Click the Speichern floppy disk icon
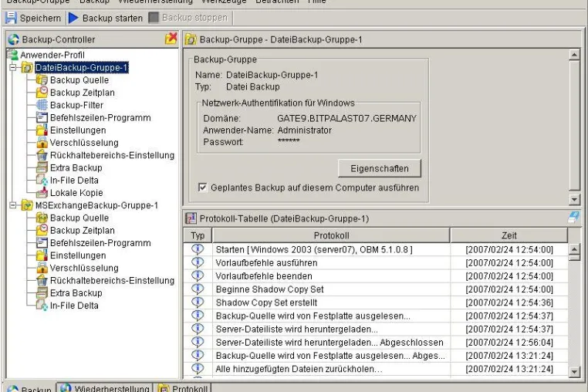This screenshot has width=588, height=392. pos(11,18)
